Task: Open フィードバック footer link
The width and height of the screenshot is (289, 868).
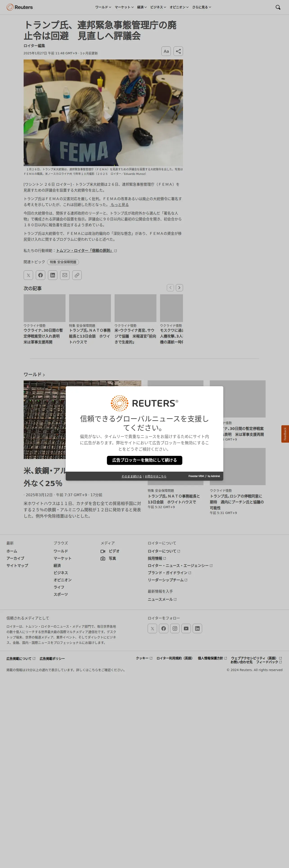Action: [x=269, y=662]
